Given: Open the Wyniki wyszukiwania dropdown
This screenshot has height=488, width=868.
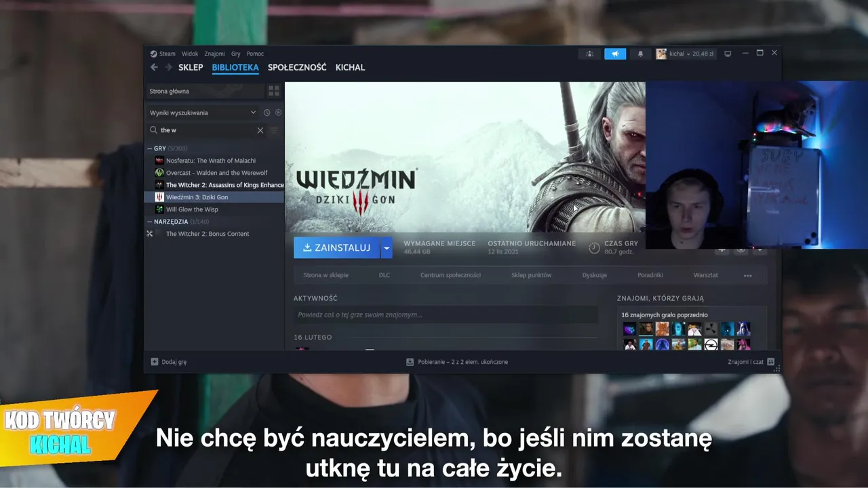Looking at the screenshot, I should pyautogui.click(x=203, y=113).
